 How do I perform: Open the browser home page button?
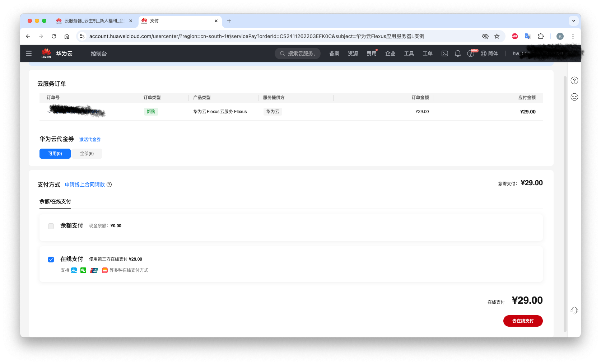(x=67, y=36)
